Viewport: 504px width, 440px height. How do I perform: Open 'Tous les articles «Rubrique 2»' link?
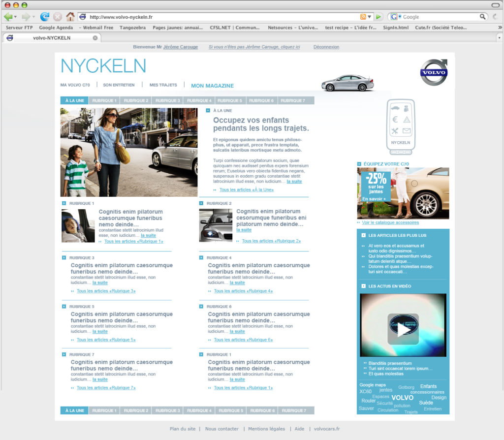pos(271,241)
